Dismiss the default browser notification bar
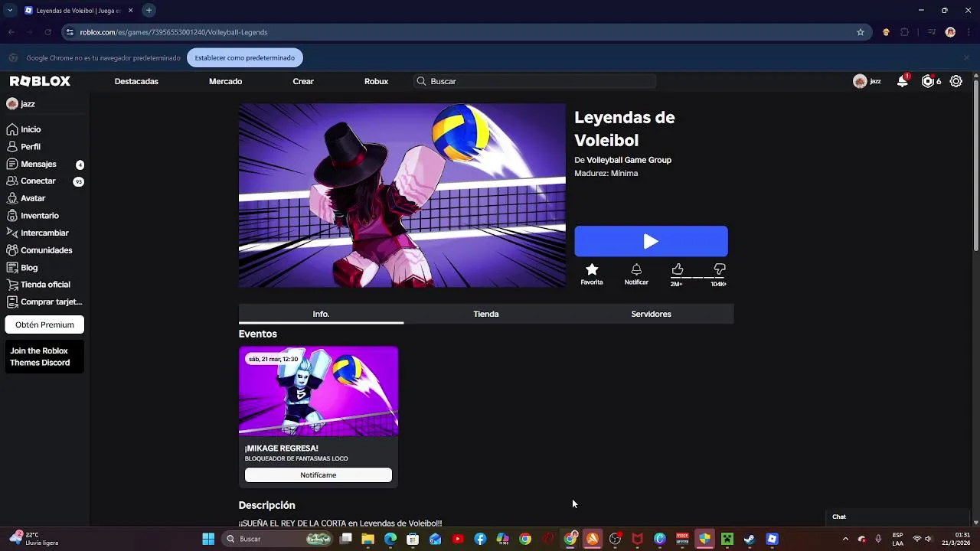Screen dimensions: 980x551 (966, 57)
